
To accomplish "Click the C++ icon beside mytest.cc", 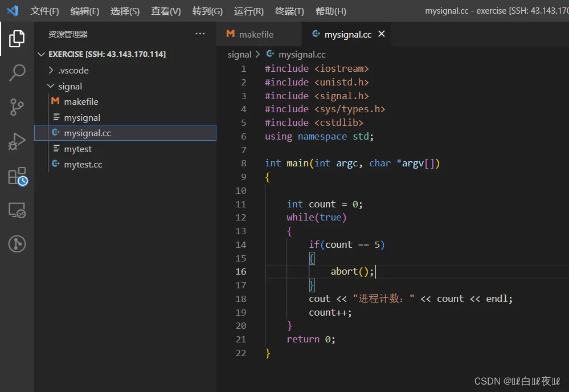I will (x=55, y=164).
